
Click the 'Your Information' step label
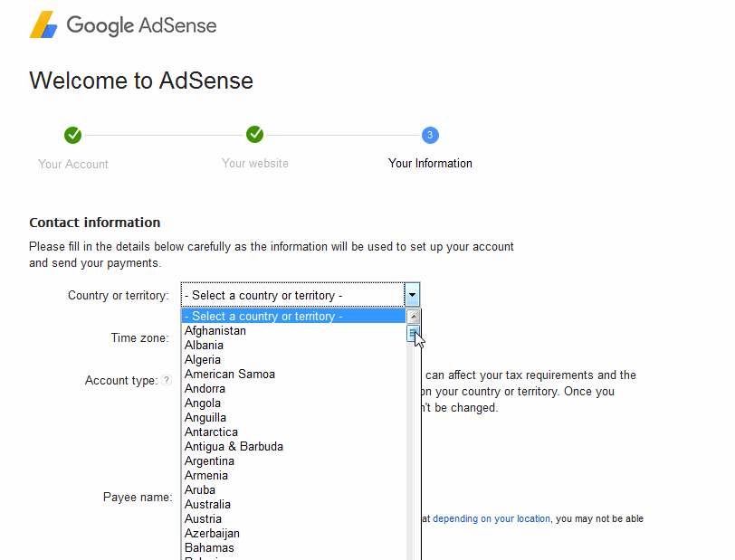click(430, 163)
